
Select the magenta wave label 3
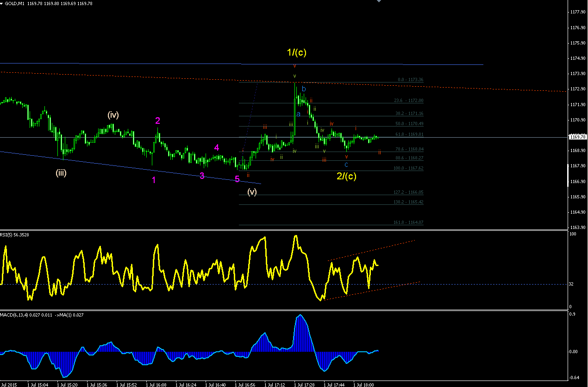pos(202,176)
